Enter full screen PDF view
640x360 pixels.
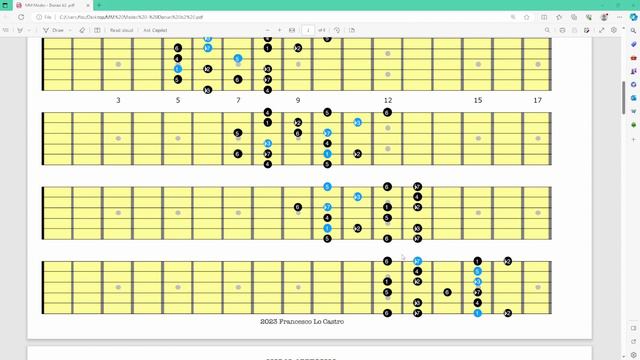602,30
